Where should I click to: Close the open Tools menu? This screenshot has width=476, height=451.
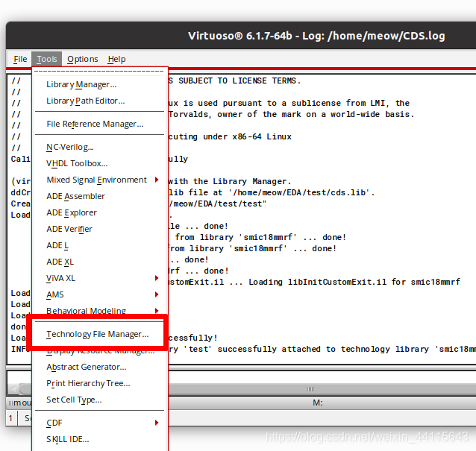(x=47, y=59)
